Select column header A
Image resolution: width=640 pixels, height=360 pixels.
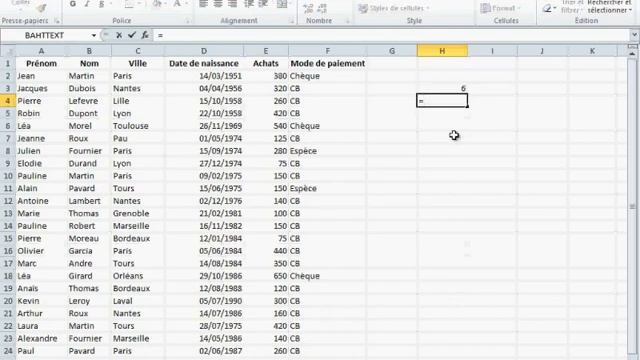pos(41,51)
